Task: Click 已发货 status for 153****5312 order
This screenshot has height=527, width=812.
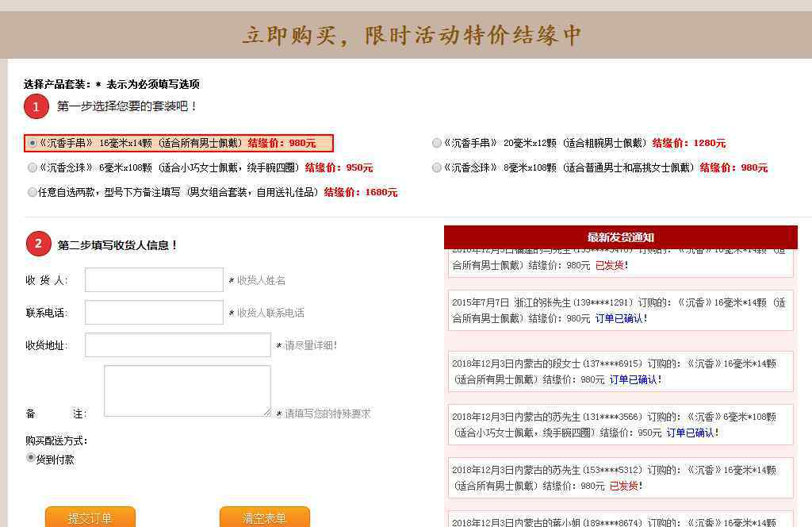Action: coord(624,486)
